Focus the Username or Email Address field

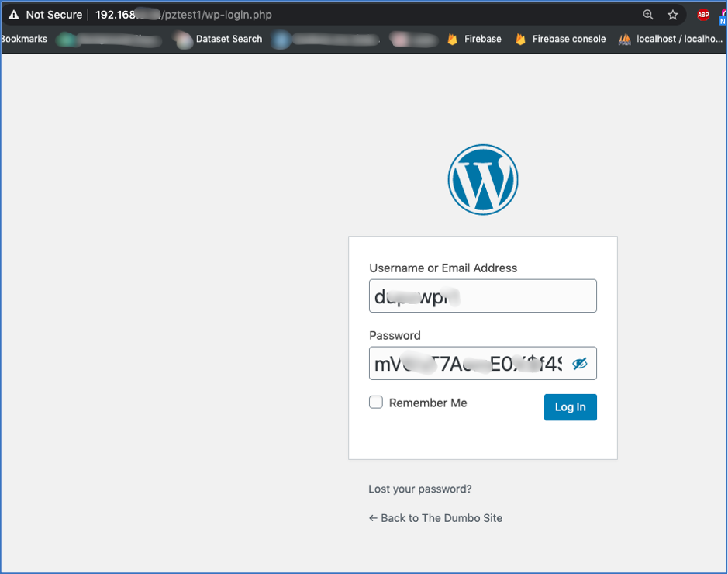(483, 296)
